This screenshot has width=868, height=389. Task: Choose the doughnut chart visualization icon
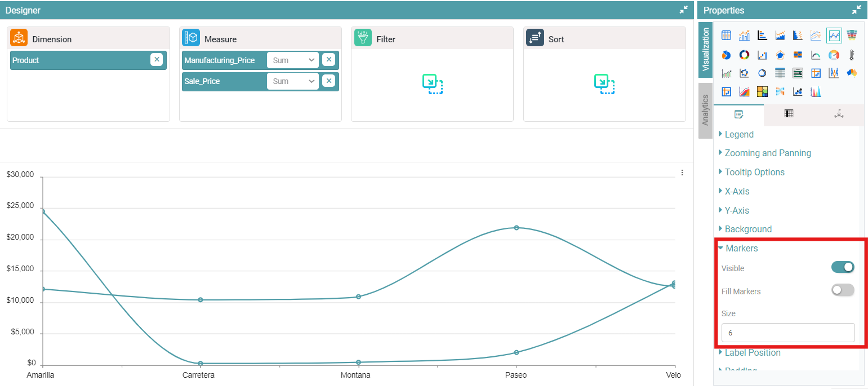point(744,55)
